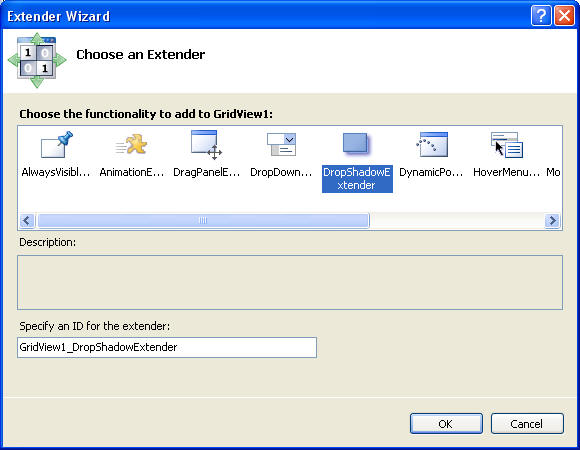Viewport: 580px width, 450px height.
Task: Click empty scrollbar track right of thumb
Action: 457,221
